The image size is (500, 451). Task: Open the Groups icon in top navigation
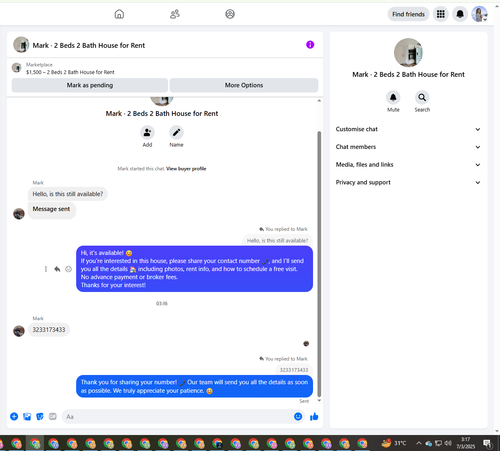tap(230, 14)
